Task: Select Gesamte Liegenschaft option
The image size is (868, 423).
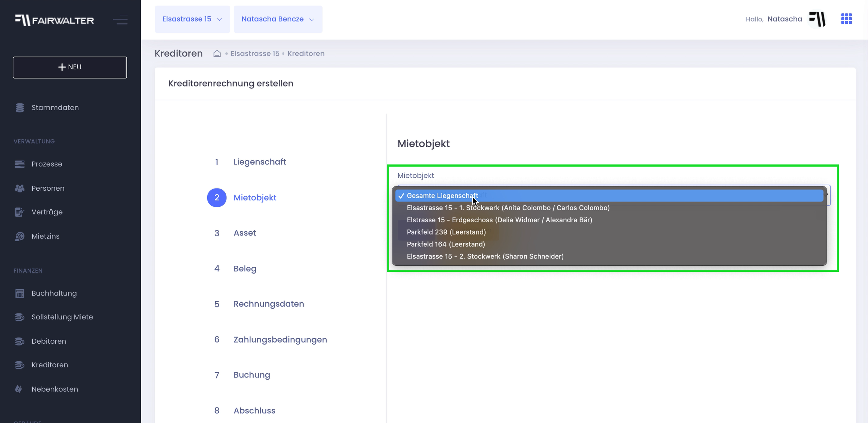Action: click(x=609, y=196)
